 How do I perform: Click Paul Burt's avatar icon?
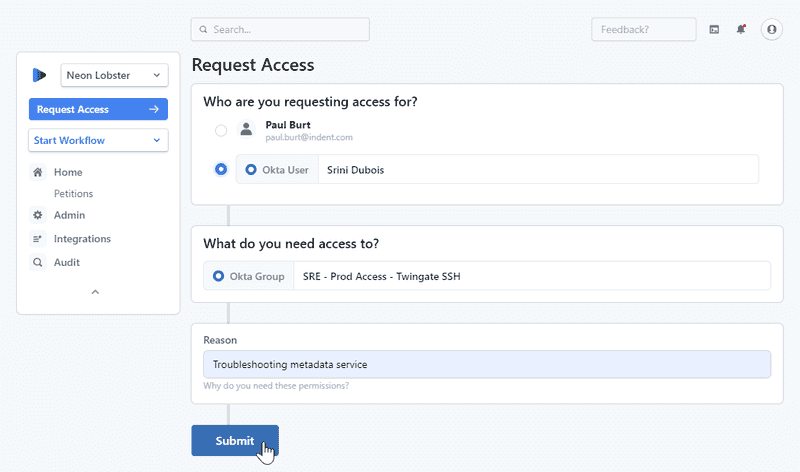coord(246,130)
